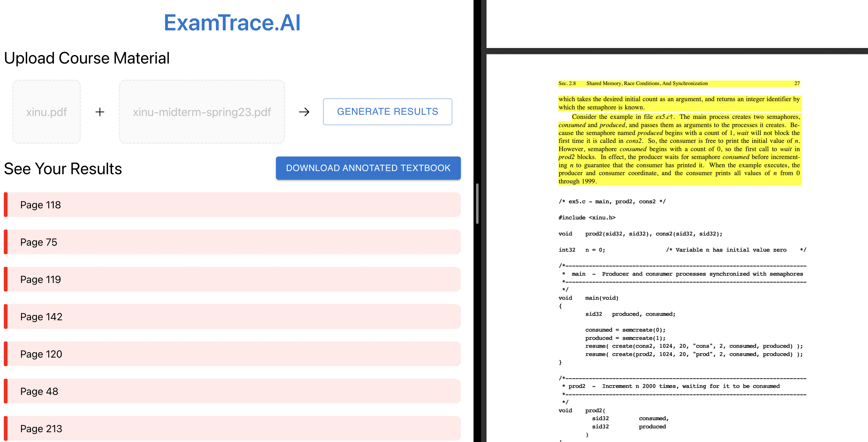Viewport: 868px width, 442px height.
Task: Open the Page 118 result
Action: tap(232, 205)
